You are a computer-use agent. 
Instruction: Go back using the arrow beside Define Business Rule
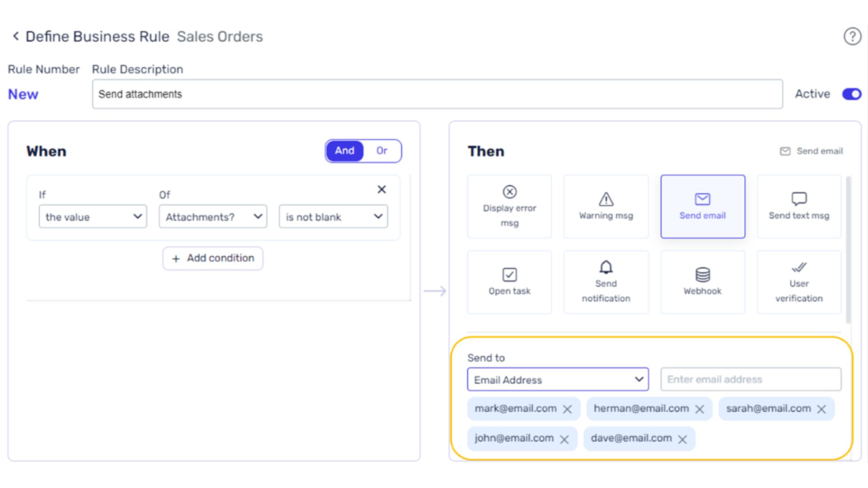tap(16, 36)
